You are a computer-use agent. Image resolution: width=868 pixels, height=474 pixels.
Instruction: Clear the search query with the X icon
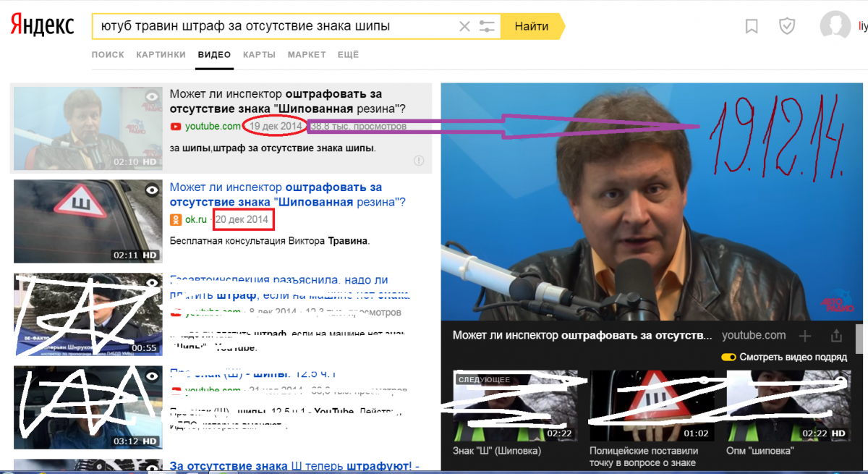pos(464,26)
